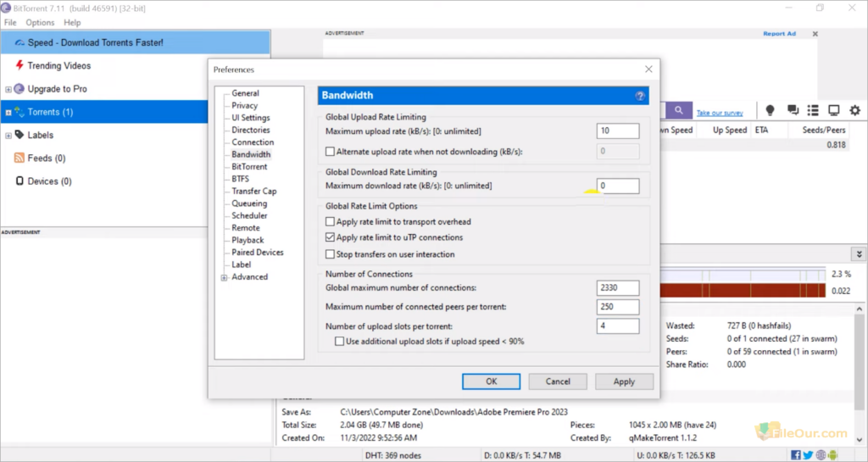Screen dimensions: 868x462
Task: Open Trending Videos lightning icon
Action: pos(19,65)
